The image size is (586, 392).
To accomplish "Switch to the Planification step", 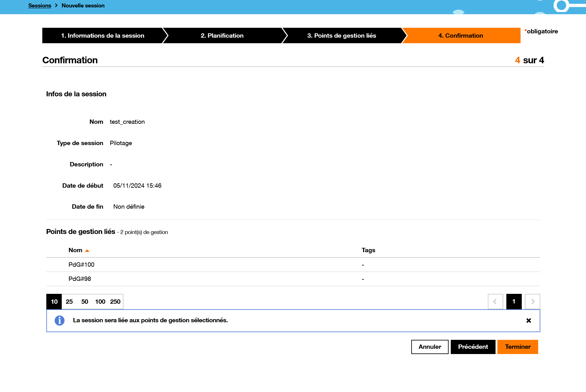I will point(222,35).
